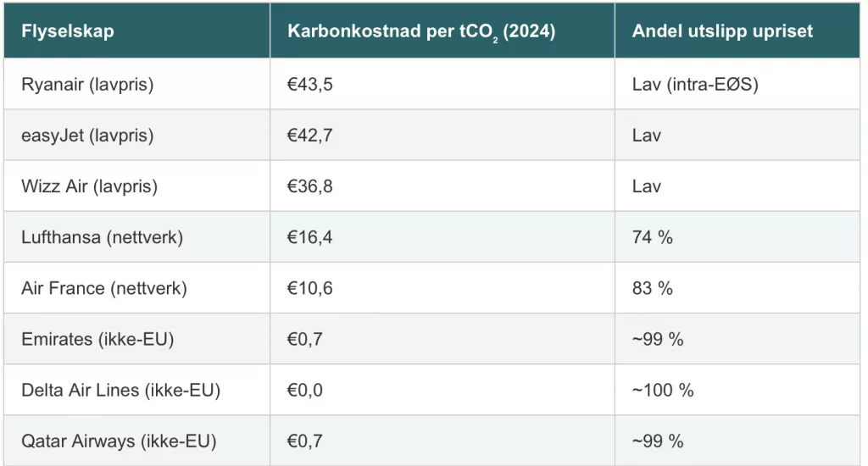The width and height of the screenshot is (868, 466).
Task: Click the easyJet (lavpris) row label
Action: click(87, 136)
